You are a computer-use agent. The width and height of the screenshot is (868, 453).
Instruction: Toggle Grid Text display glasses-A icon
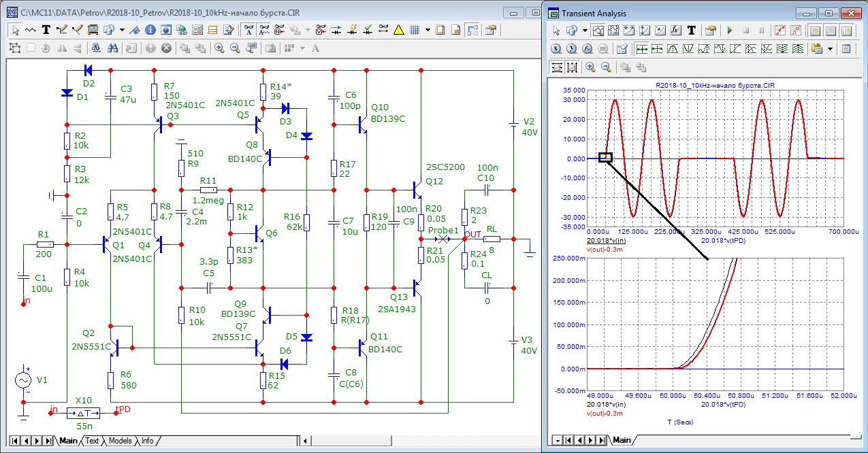[248, 30]
